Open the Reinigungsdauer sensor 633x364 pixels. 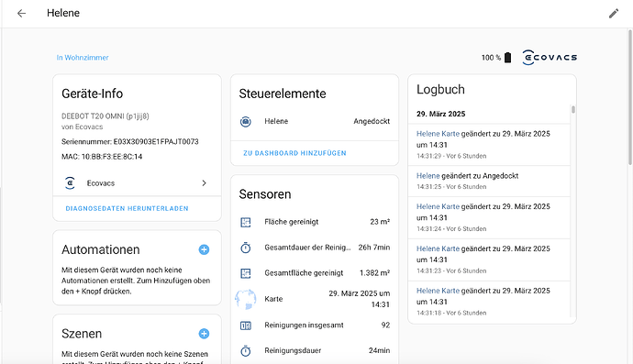(315, 350)
